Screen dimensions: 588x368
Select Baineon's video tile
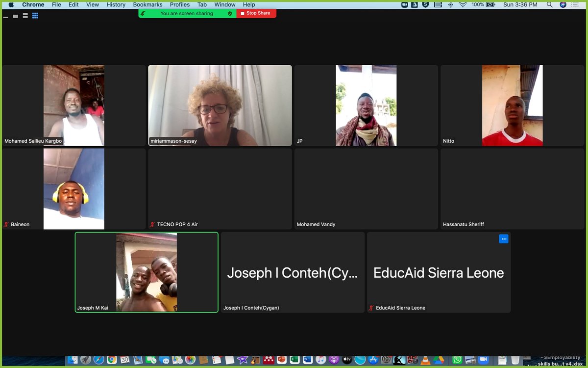coord(74,189)
